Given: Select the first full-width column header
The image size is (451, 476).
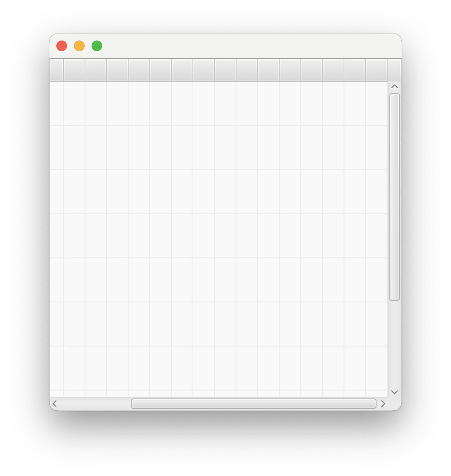Looking at the screenshot, I should click(x=74, y=70).
